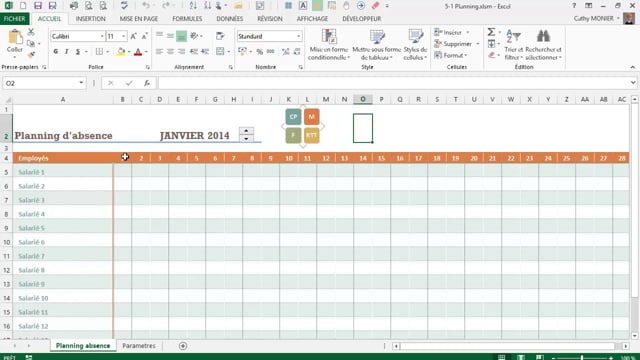Click the decrease font size icon
Image resolution: width=640 pixels, height=360 pixels.
[144, 36]
